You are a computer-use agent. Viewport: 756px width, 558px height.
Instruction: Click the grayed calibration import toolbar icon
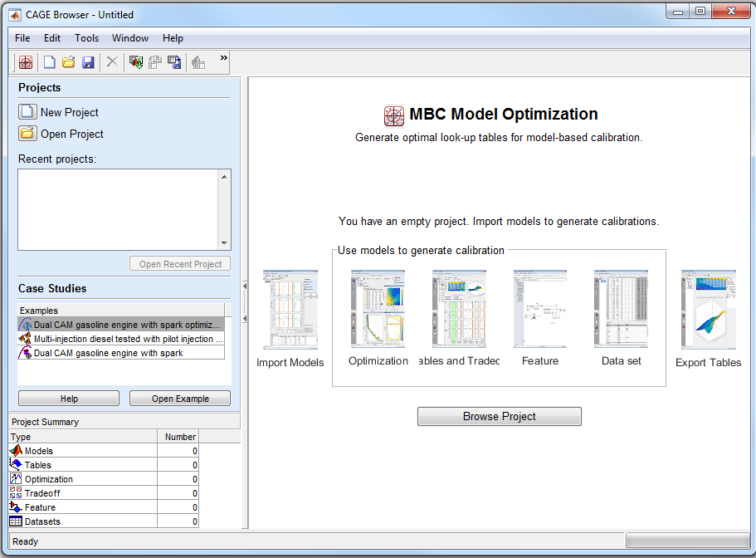pyautogui.click(x=154, y=62)
